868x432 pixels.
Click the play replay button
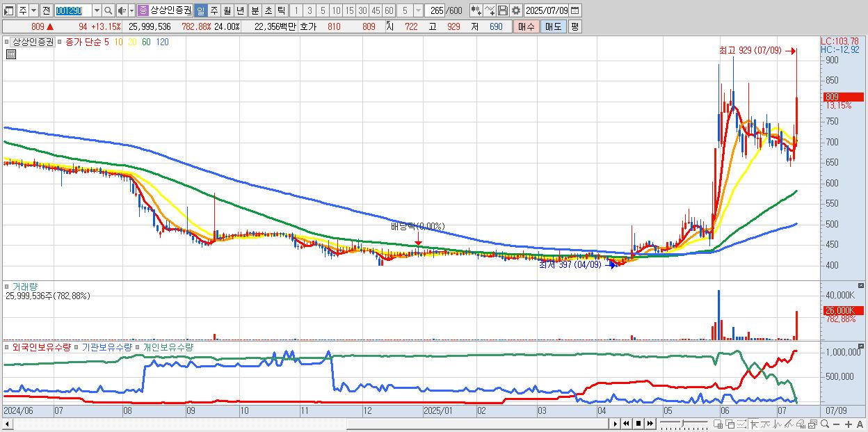click(x=615, y=423)
